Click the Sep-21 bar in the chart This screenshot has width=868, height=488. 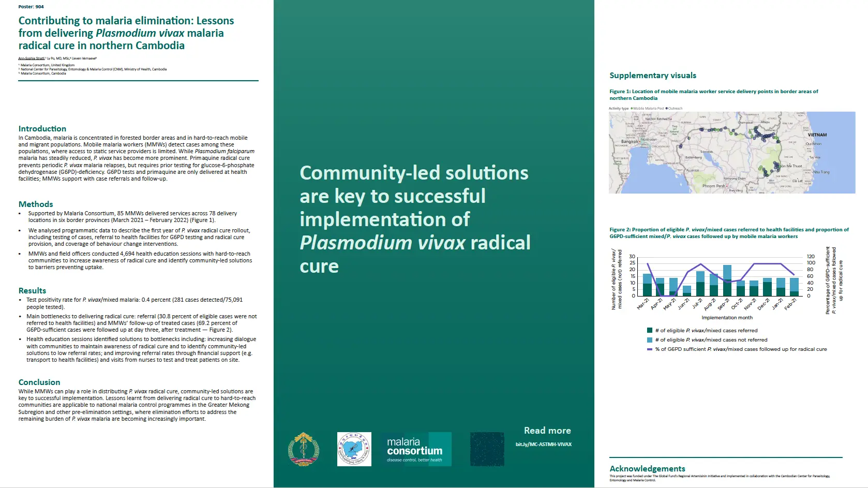pos(727,280)
